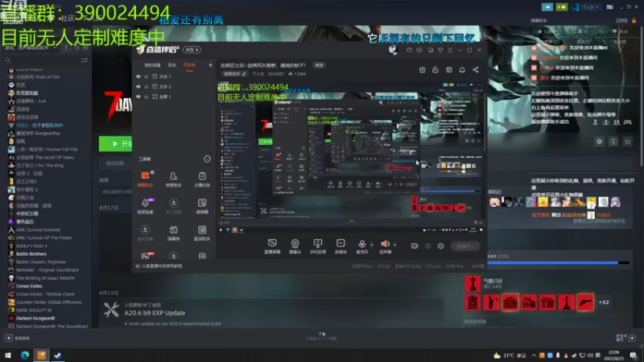Click the achievements progress bar in Steam

pos(558,263)
